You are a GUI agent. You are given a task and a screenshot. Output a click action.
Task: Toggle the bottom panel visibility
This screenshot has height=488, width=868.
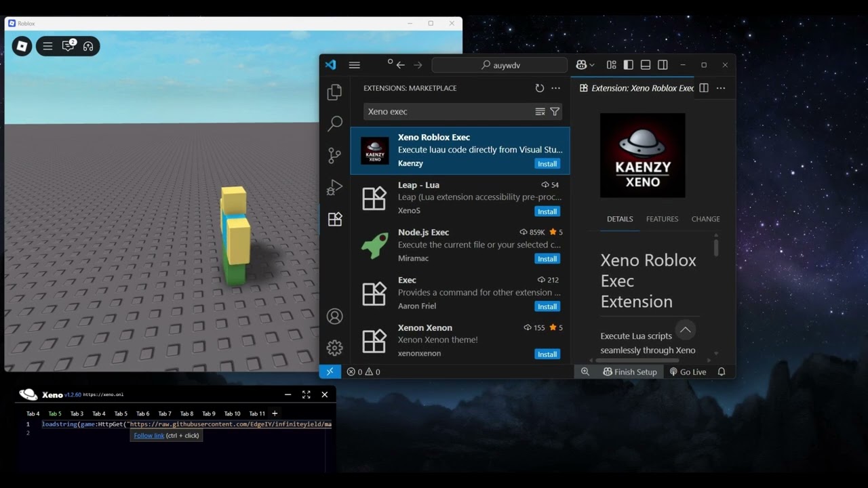point(646,65)
